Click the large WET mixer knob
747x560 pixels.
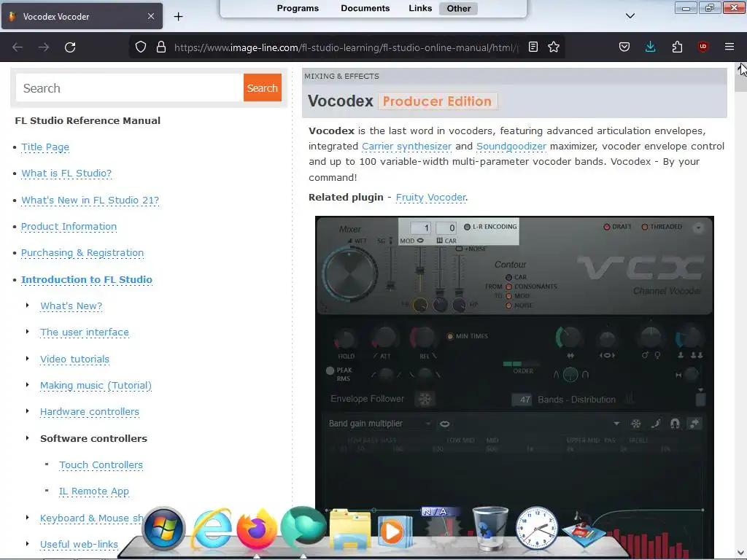350,274
